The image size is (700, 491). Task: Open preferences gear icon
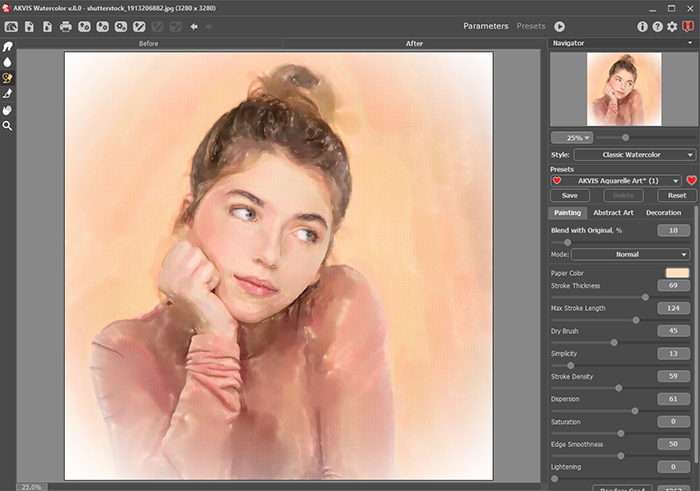671,26
